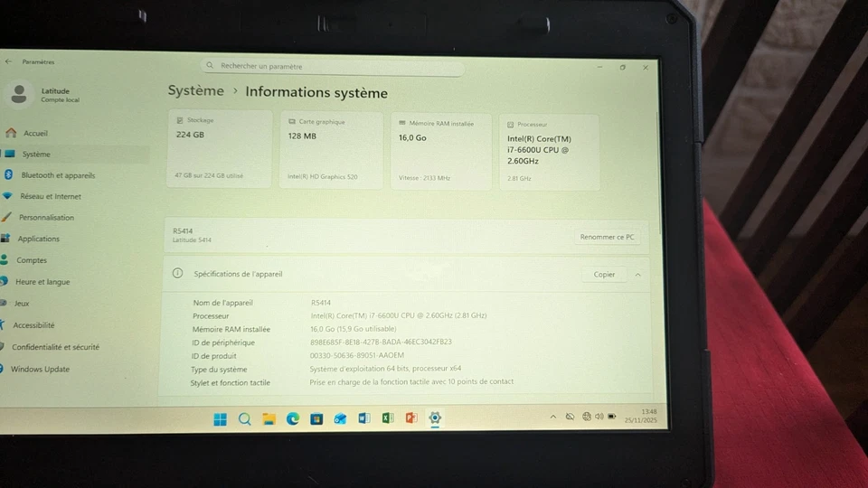Image resolution: width=868 pixels, height=488 pixels.
Task: Open Comptes settings
Action: (32, 260)
